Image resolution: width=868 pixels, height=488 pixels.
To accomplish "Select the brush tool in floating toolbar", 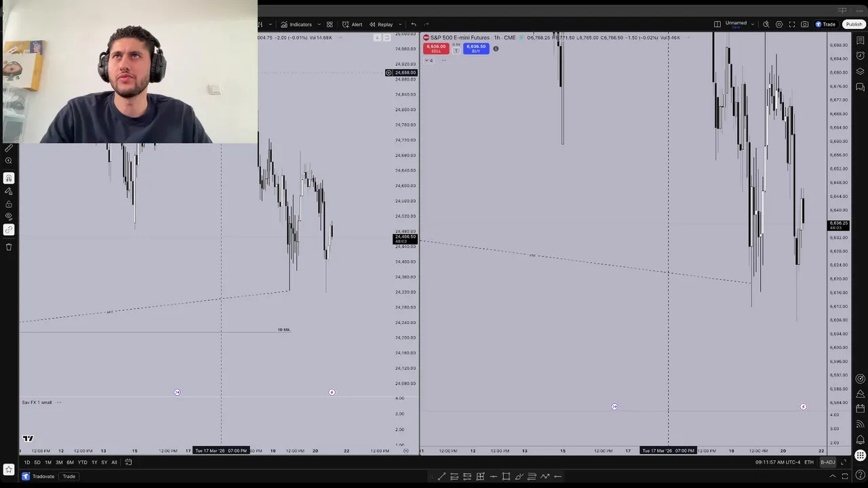I will pyautogui.click(x=519, y=476).
